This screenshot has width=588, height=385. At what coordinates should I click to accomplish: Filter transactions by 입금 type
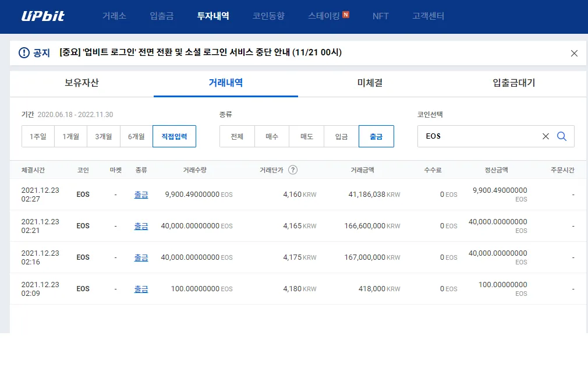click(341, 136)
